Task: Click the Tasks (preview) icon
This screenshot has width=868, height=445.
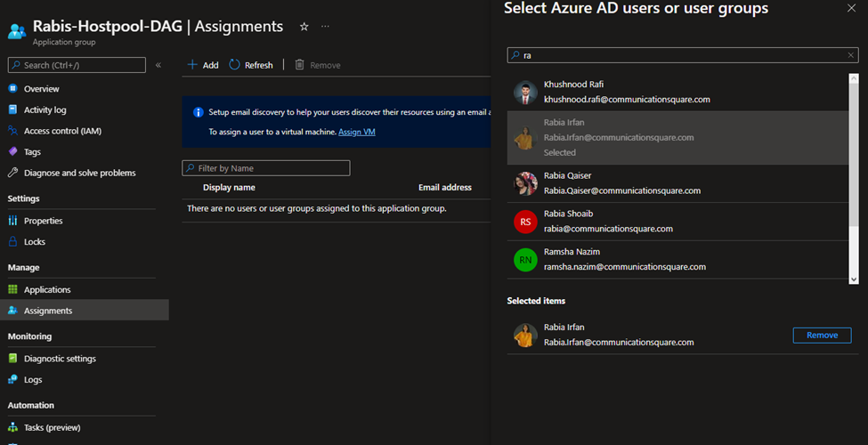Action: coord(12,427)
